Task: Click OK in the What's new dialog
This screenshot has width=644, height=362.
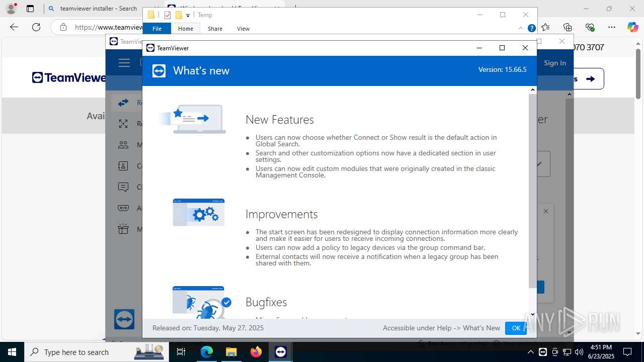Action: click(516, 328)
